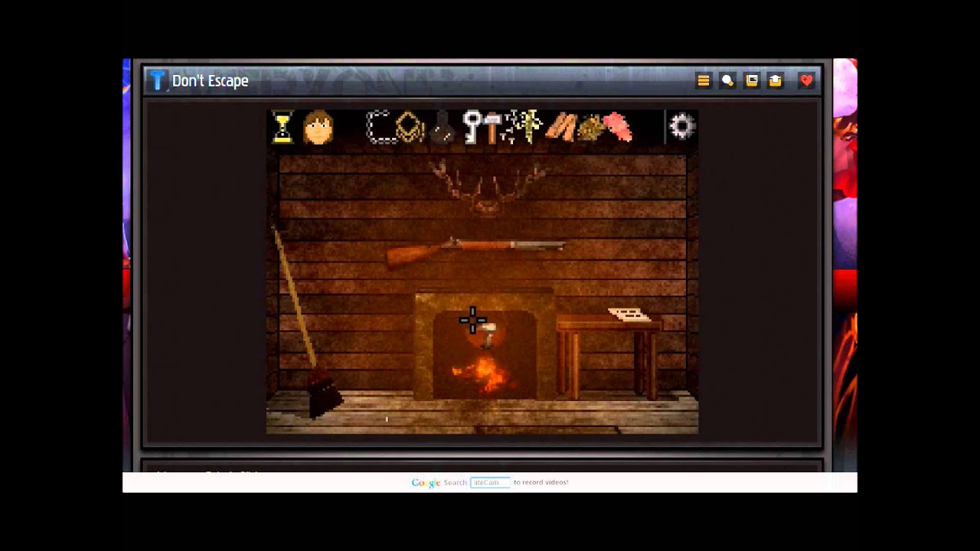Click the Google search input field
This screenshot has height=551, width=980.
point(490,482)
